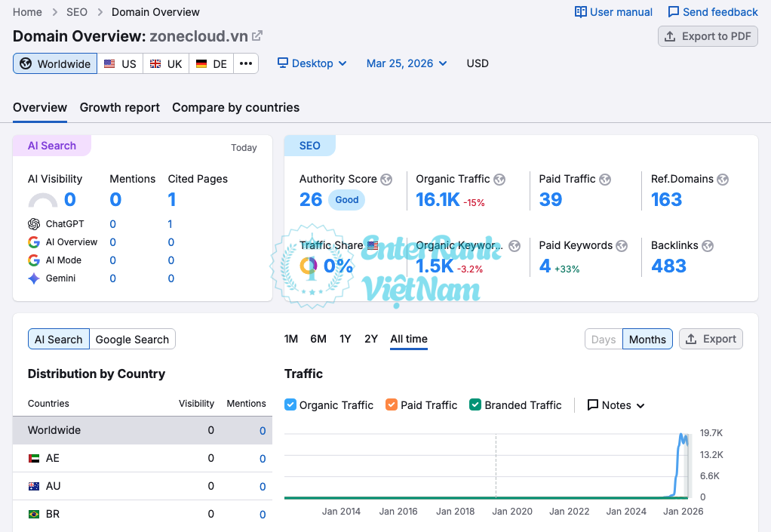Disable Branded Traffic in the chart legend

[475, 404]
